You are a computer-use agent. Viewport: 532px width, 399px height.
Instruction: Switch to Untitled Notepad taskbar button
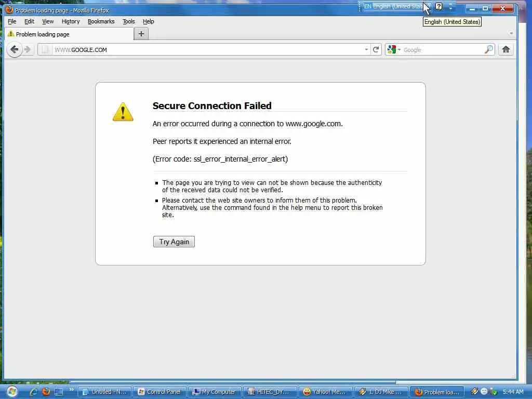click(x=105, y=392)
